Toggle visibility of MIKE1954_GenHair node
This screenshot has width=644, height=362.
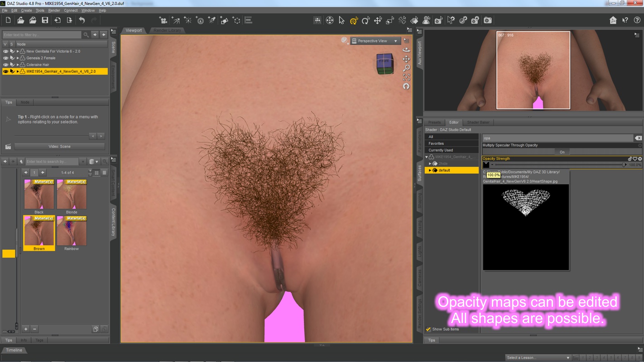coord(5,71)
